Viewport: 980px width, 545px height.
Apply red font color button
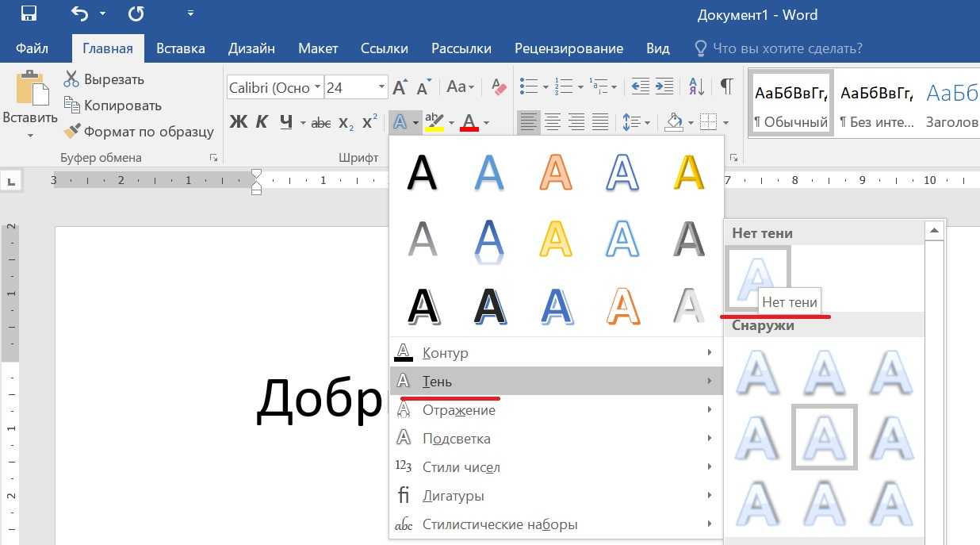[x=469, y=122]
